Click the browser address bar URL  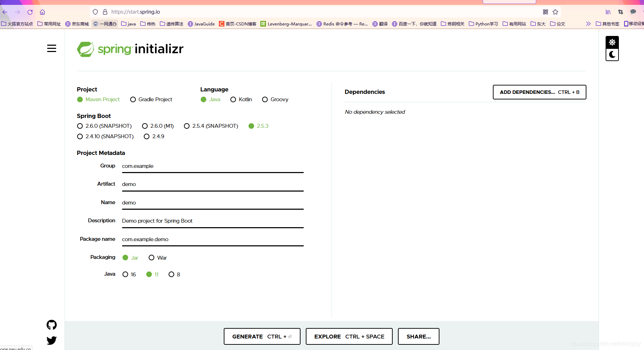(x=135, y=12)
